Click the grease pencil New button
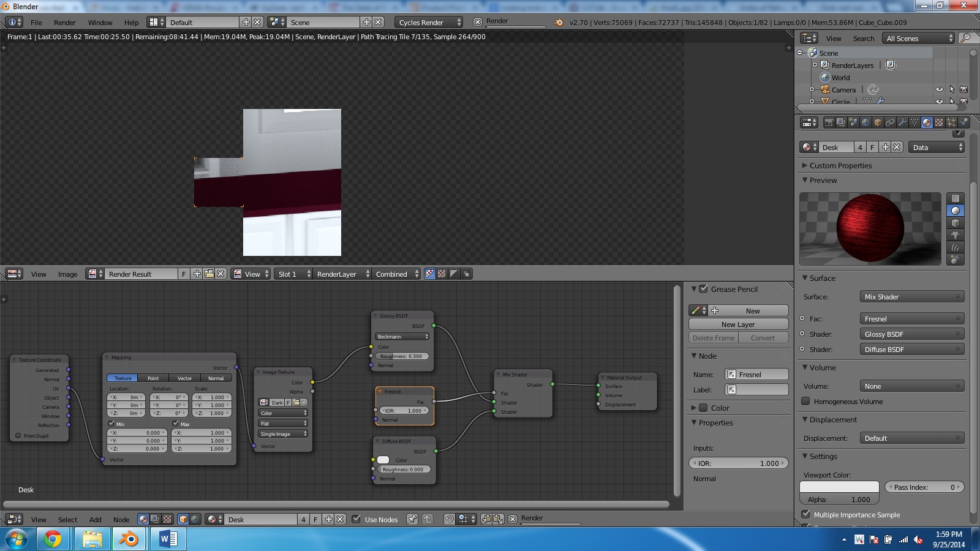Viewport: 980px width, 551px height. (x=753, y=311)
